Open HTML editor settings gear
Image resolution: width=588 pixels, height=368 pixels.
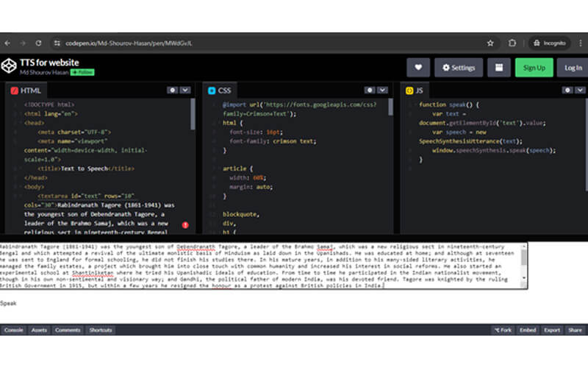tap(172, 90)
